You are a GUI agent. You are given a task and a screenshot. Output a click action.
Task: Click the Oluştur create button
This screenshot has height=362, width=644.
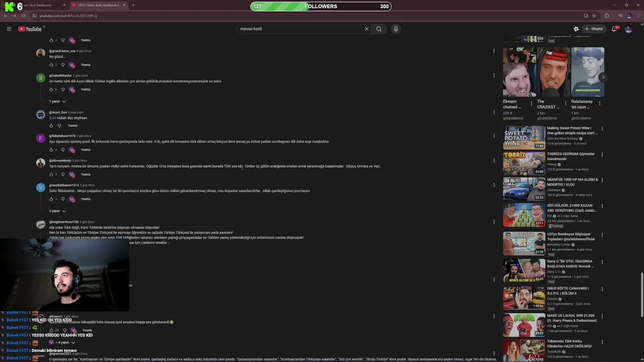594,29
